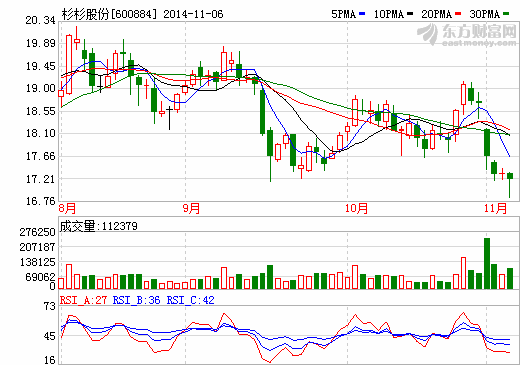The image size is (520, 365).
Task: Click the RSI_A:27 indicator label
Action: tap(83, 300)
